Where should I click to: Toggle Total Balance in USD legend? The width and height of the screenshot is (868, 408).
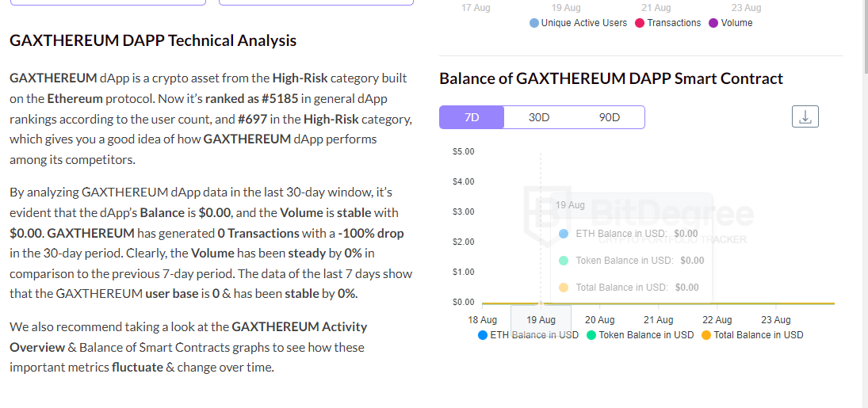[752, 335]
